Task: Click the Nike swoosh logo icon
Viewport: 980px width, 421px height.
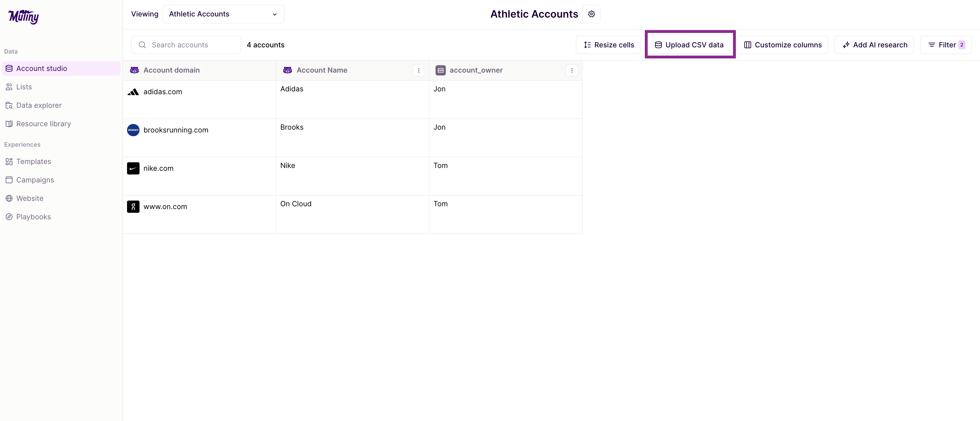Action: pos(133,168)
